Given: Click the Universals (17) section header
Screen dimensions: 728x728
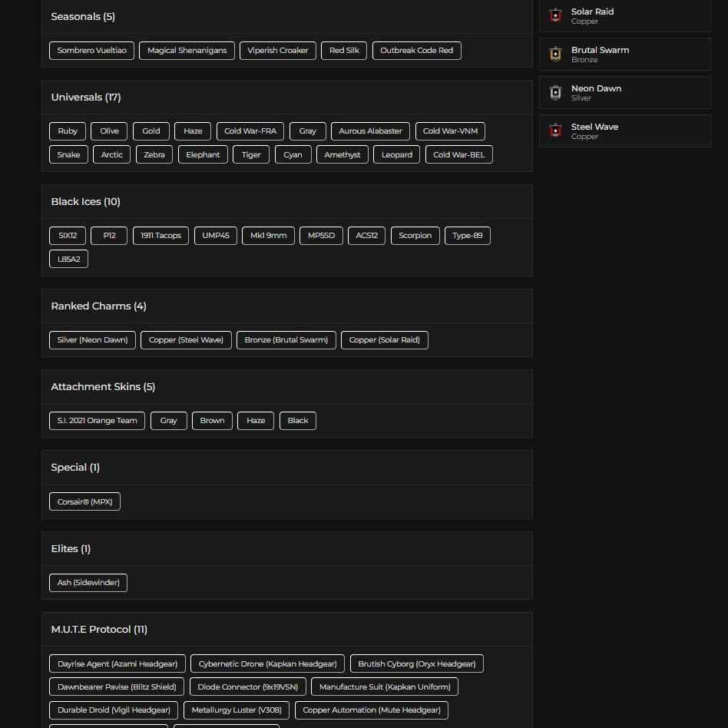Looking at the screenshot, I should [85, 98].
